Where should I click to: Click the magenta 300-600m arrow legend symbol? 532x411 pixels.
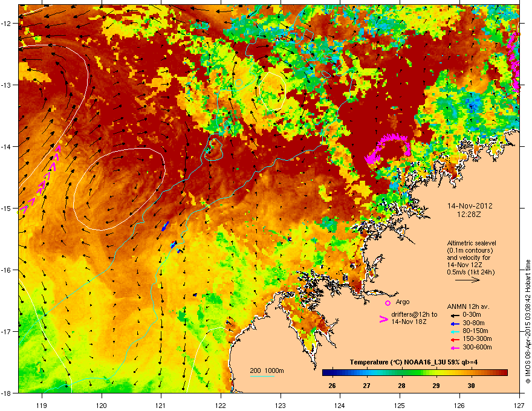[x=454, y=348]
